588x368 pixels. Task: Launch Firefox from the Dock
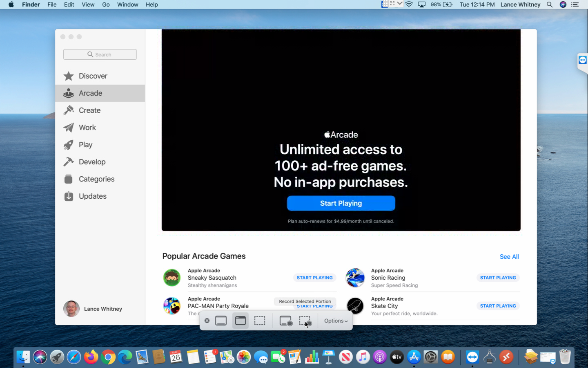point(91,357)
